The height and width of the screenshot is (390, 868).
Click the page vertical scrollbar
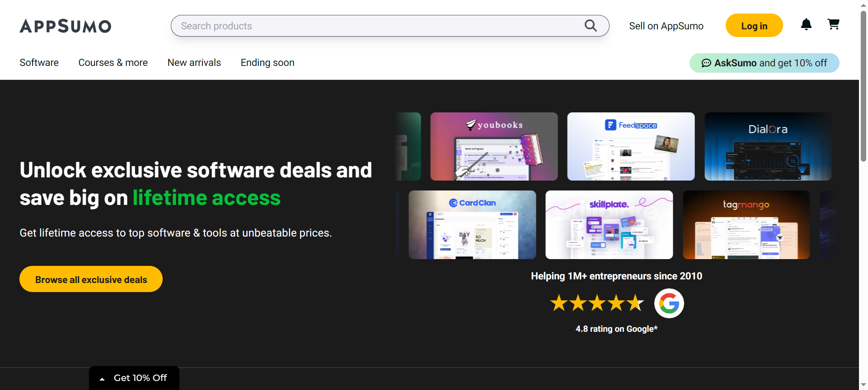tap(863, 86)
